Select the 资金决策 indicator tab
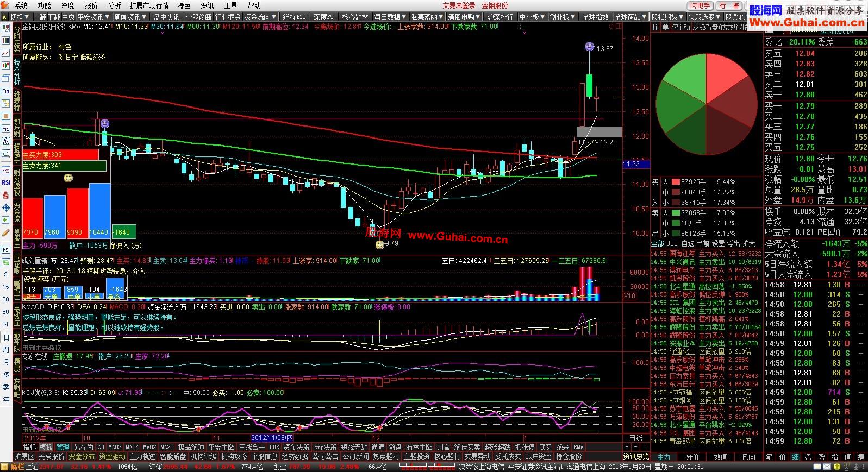The width and height of the screenshot is (868, 472). pyautogui.click(x=296, y=448)
